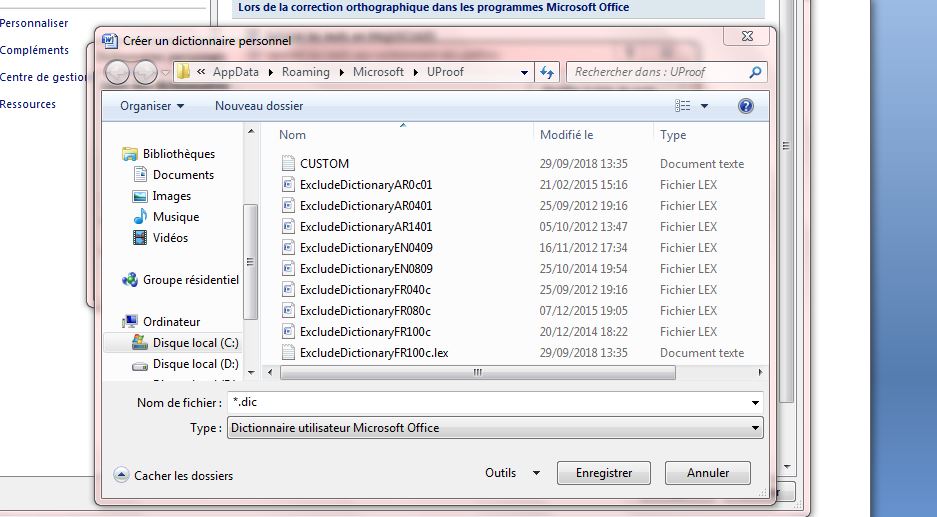Change the view with view icon
The width and height of the screenshot is (937, 517).
coord(682,106)
